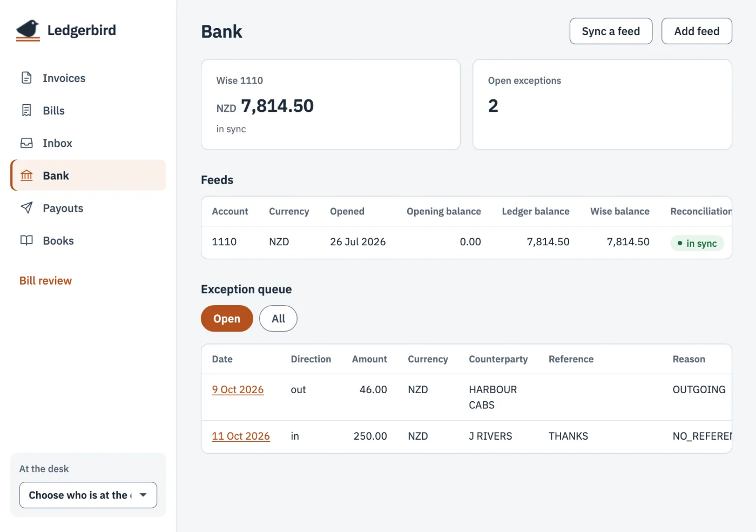Click the Opening balance column header
This screenshot has height=532, width=756.
pos(443,211)
